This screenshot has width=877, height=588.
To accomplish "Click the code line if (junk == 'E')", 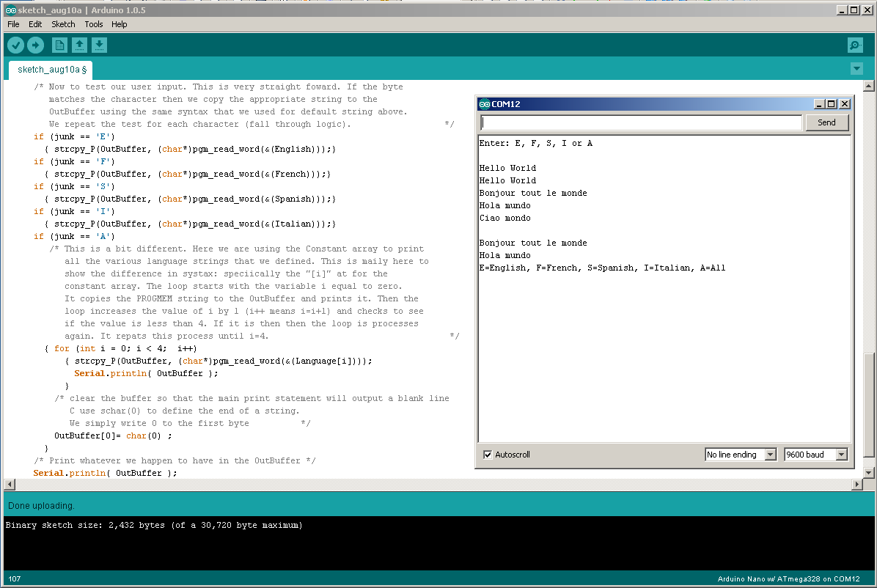I will (74, 136).
